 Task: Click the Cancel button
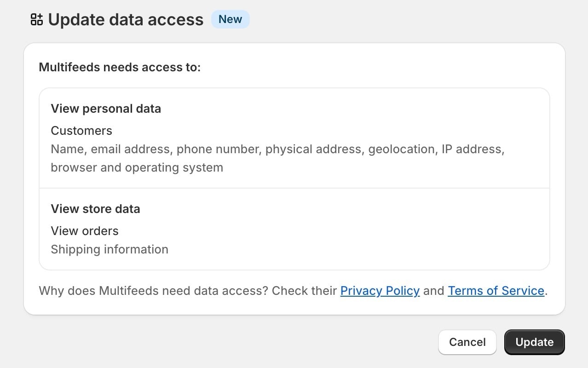(x=467, y=342)
